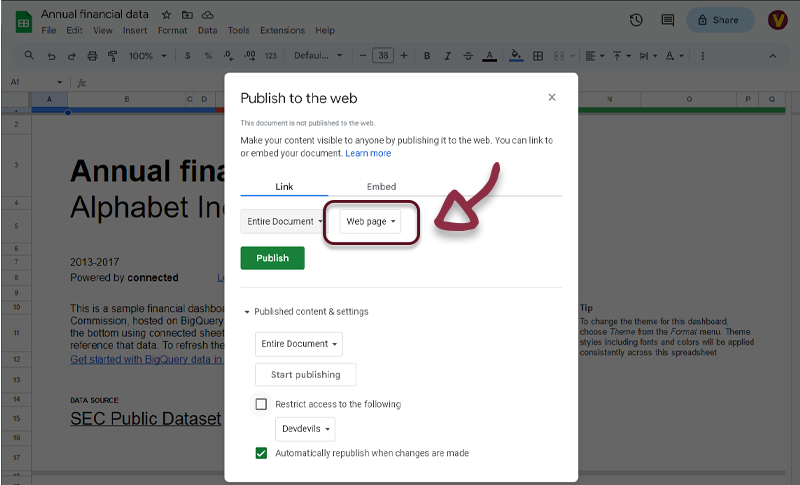Image resolution: width=800 pixels, height=485 pixels.
Task: Switch to the Embed tab
Action: click(x=381, y=187)
